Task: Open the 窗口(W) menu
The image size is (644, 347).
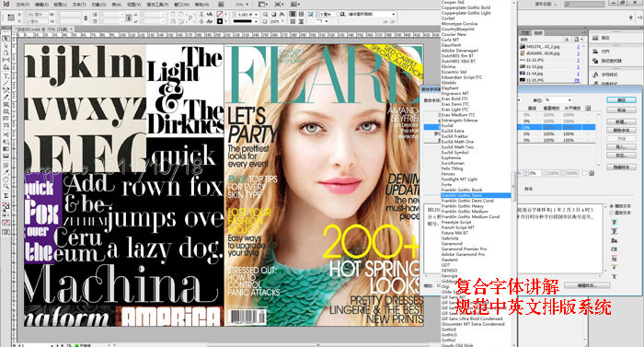Action: (x=181, y=4)
